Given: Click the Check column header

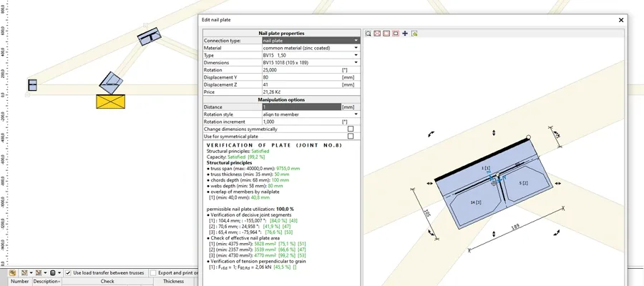Looking at the screenshot, I should 107,282.
